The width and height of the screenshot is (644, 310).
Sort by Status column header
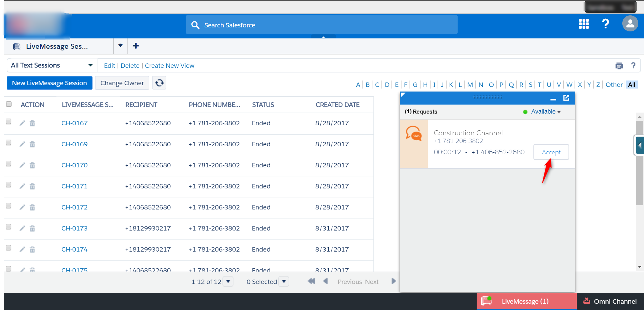coord(263,105)
